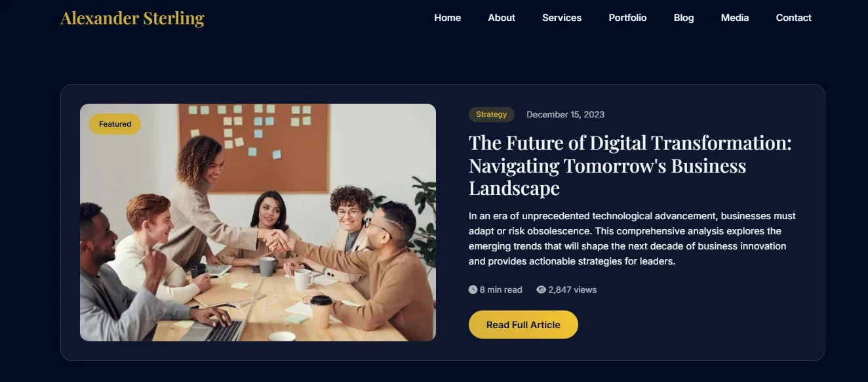Click the 2,847 views counter text
Viewport: 868px width, 382px height.
(572, 289)
